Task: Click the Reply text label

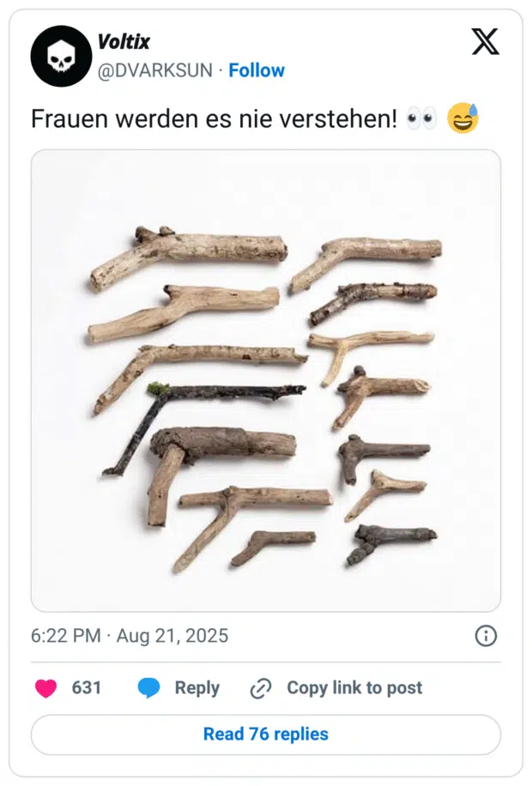Action: [196, 687]
